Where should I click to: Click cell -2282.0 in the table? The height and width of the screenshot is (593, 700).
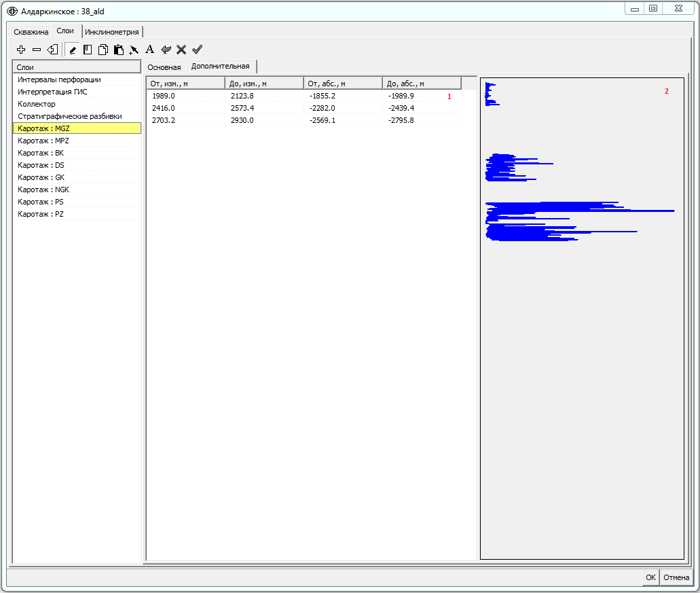(343, 108)
